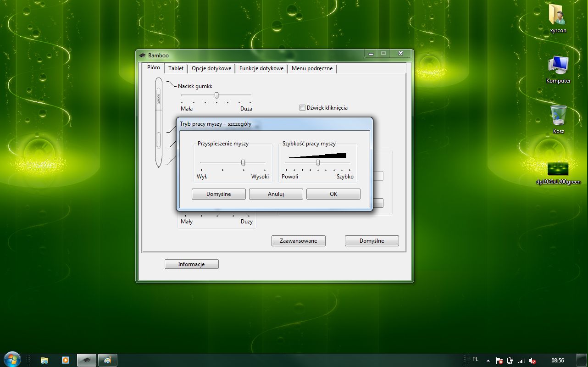Click Domyślne in the Bamboo window
The height and width of the screenshot is (367, 588).
coord(372,241)
